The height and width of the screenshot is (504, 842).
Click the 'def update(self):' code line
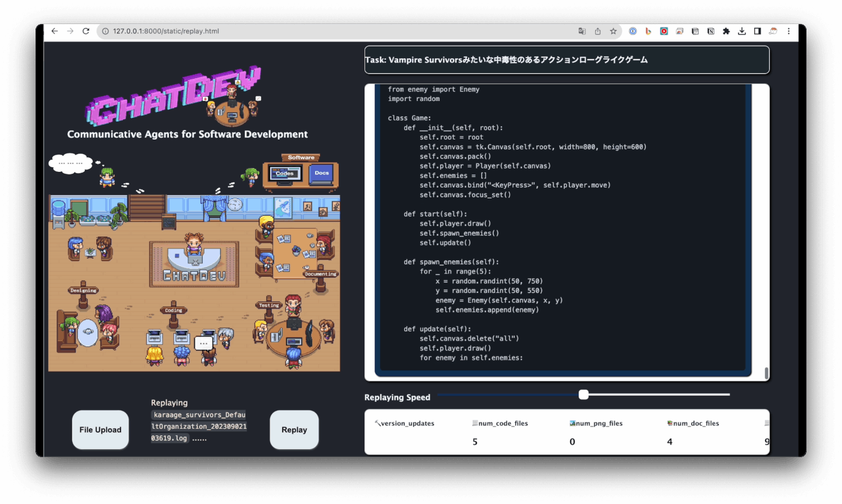(437, 329)
